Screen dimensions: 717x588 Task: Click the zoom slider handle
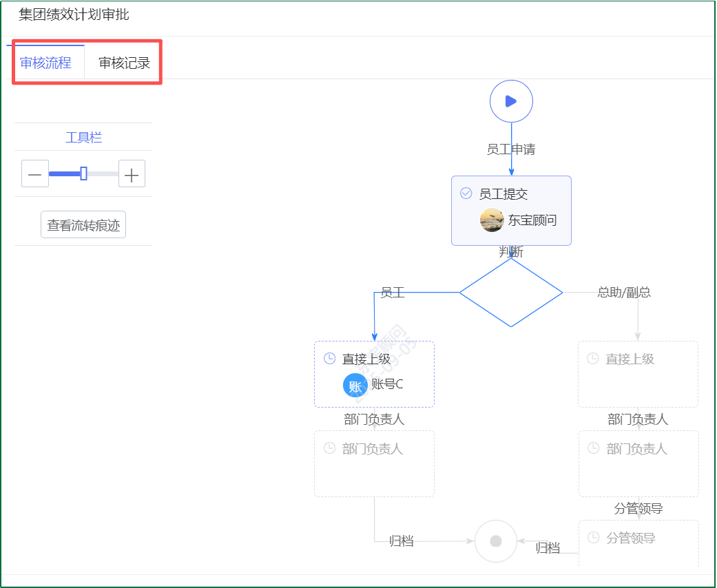tap(83, 174)
